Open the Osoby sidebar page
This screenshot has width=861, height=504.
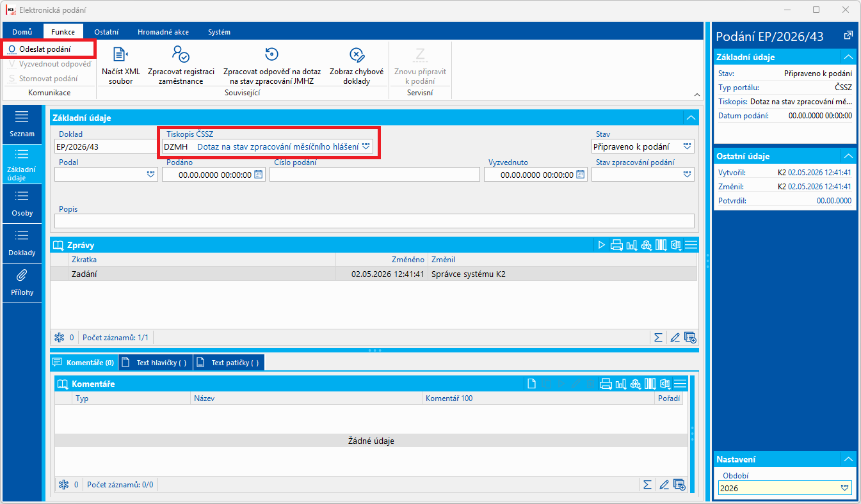click(x=22, y=205)
